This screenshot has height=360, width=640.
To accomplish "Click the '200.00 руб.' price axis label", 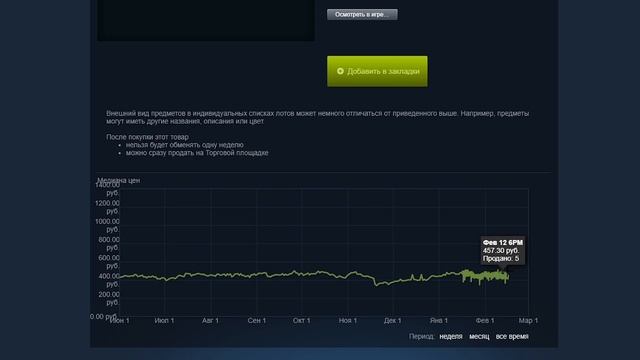I will pyautogui.click(x=109, y=298).
